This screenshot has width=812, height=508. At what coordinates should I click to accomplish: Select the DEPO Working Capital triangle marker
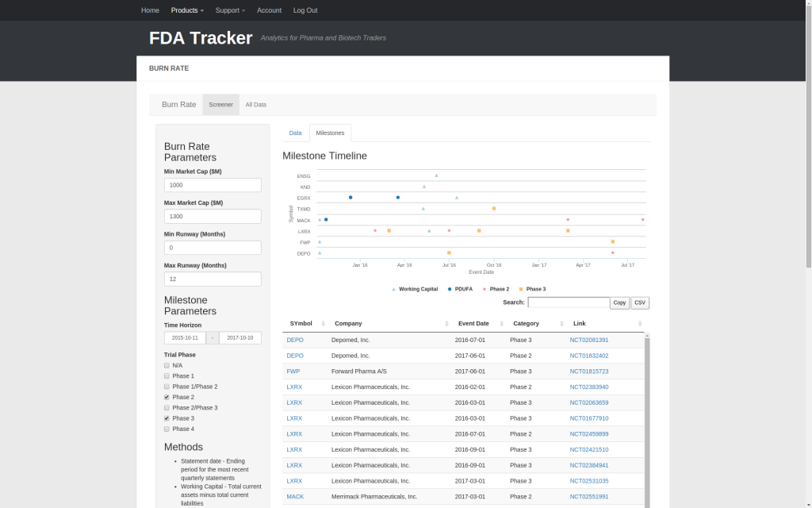(320, 253)
